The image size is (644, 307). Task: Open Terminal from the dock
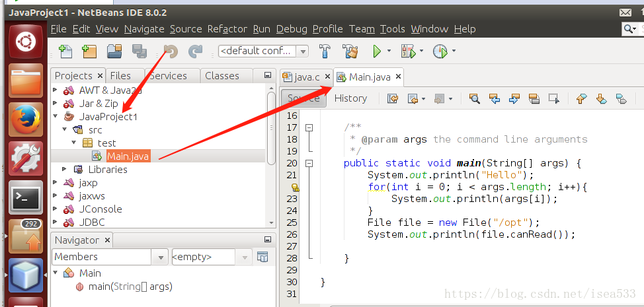coord(26,197)
